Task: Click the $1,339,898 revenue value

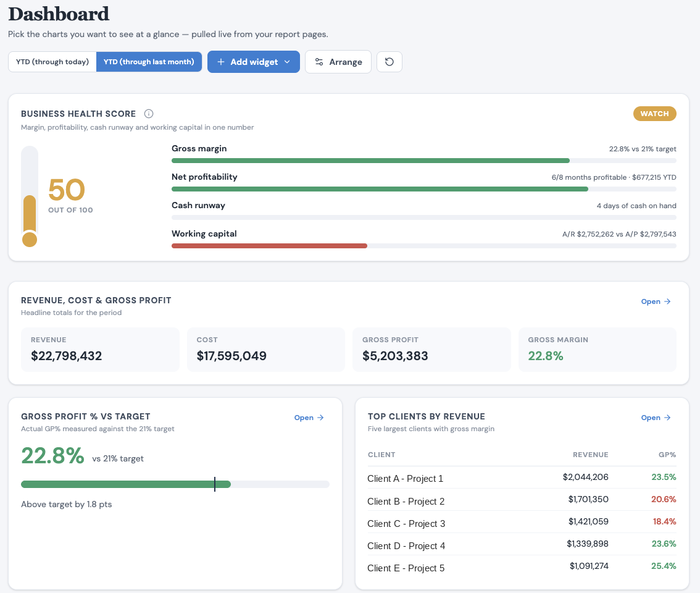Action: point(588,544)
